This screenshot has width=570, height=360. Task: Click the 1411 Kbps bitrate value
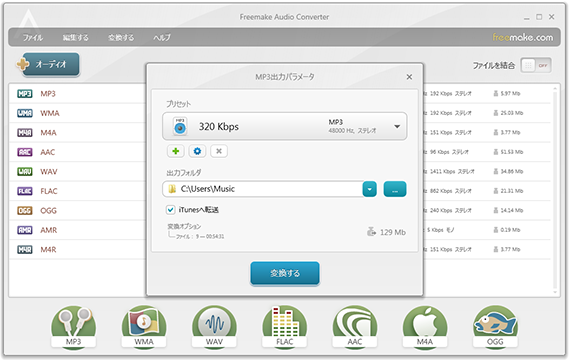tap(442, 171)
